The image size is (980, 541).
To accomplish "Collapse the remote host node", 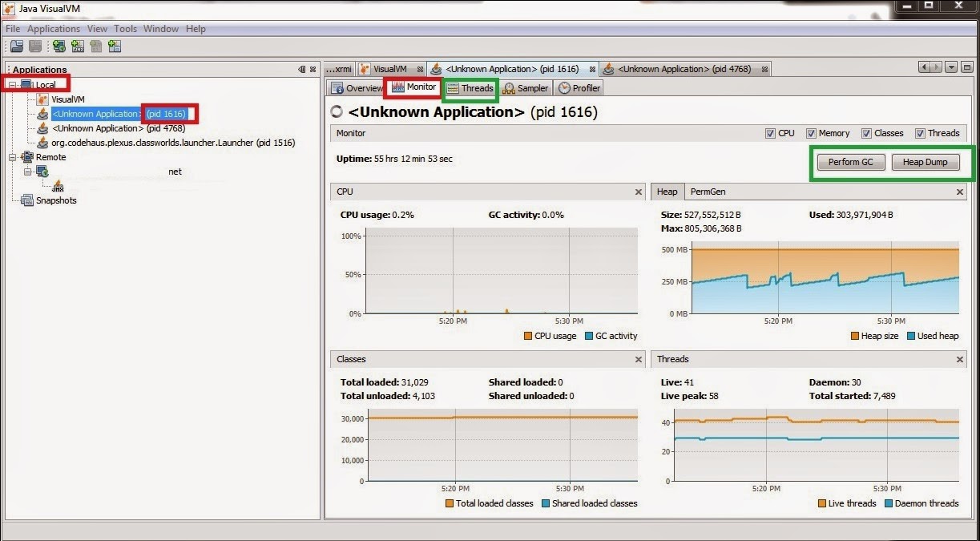I will coord(27,172).
